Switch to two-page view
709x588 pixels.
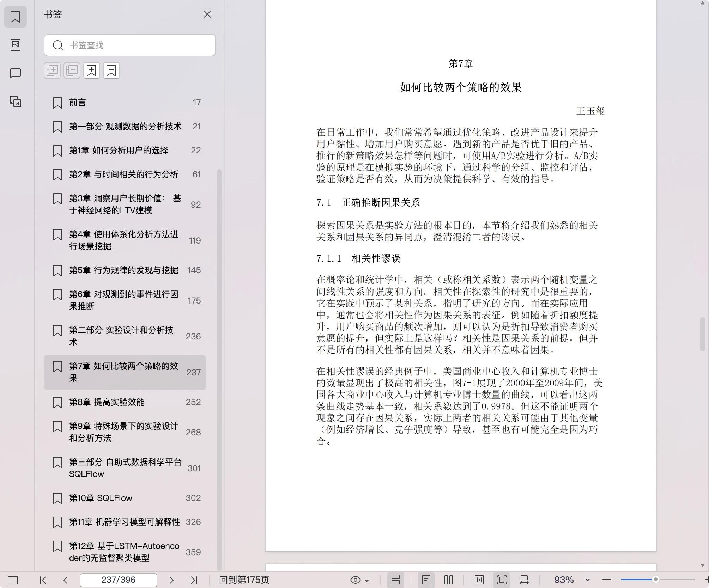449,580
